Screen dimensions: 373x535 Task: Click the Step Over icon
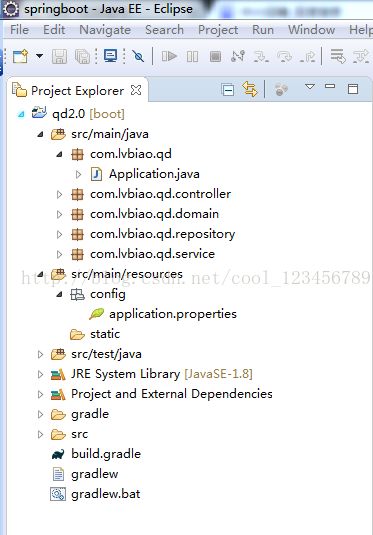284,56
